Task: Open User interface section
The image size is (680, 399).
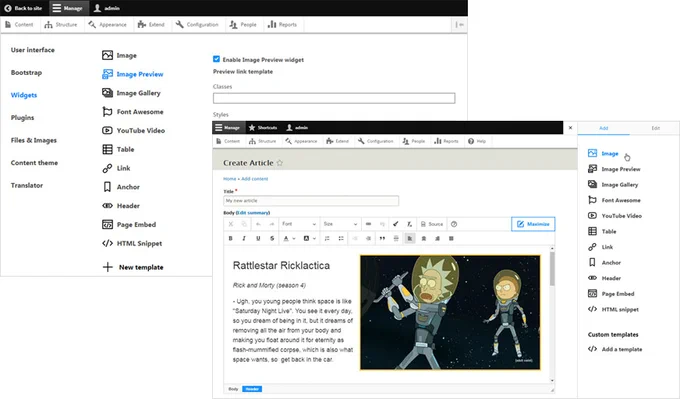Action: pos(33,50)
